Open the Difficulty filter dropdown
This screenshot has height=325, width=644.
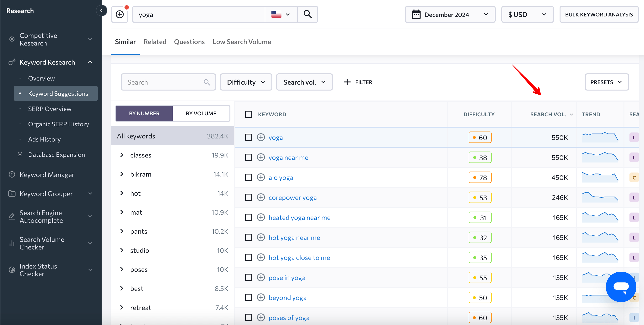(x=245, y=82)
